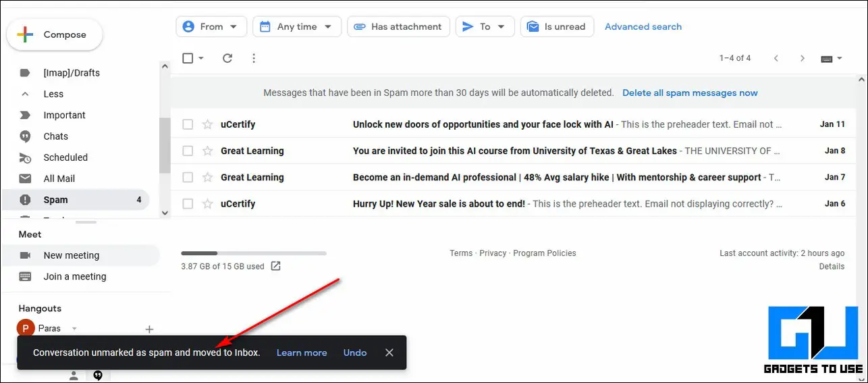Star the Great Learning Jan 8 email
The image size is (868, 383).
(x=208, y=151)
